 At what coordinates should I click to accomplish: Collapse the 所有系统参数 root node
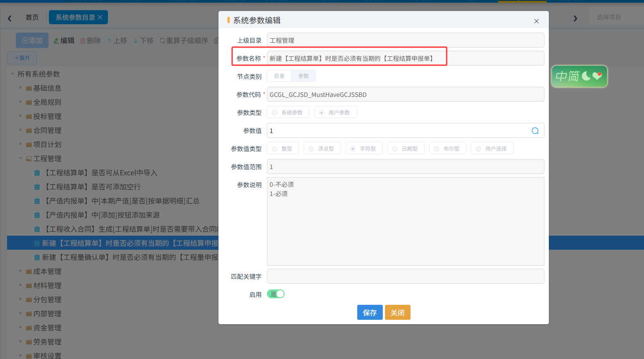[x=12, y=74]
